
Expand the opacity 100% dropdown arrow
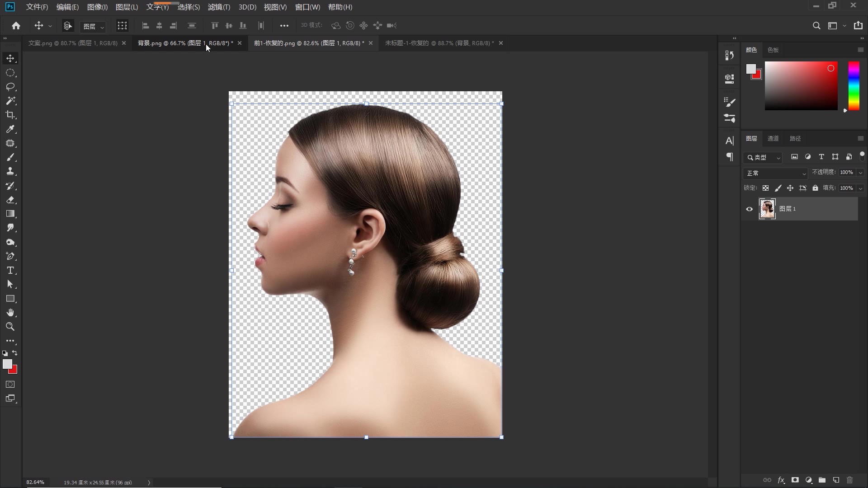[860, 173]
